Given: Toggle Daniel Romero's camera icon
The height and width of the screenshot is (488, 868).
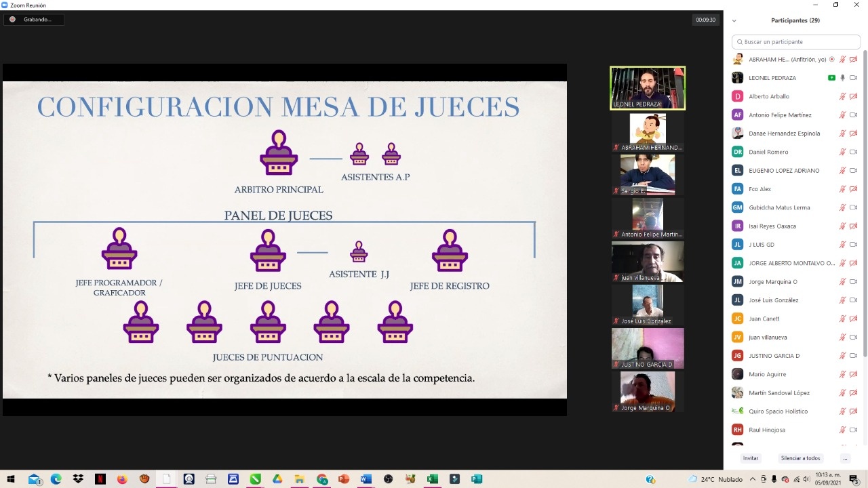Looking at the screenshot, I should click(854, 152).
